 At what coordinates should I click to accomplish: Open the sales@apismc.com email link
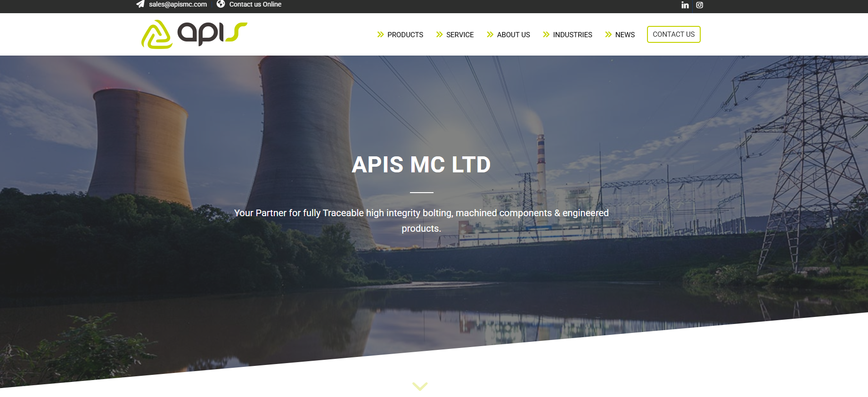pos(178,4)
